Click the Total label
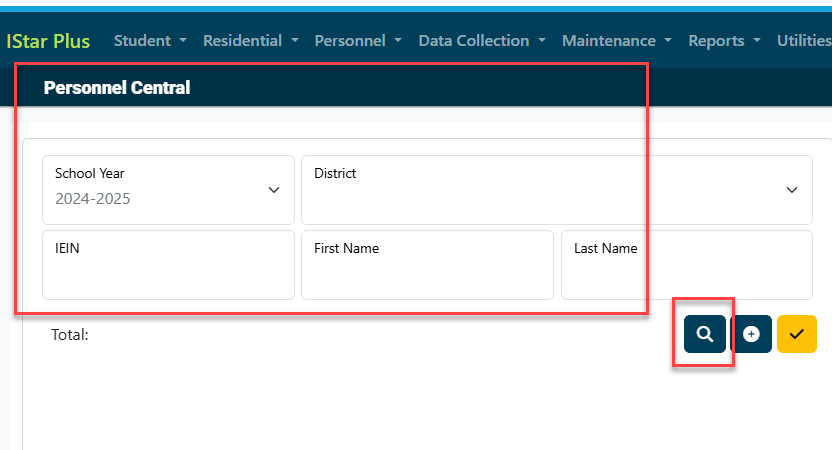Screen dimensions: 832x450 70,335
